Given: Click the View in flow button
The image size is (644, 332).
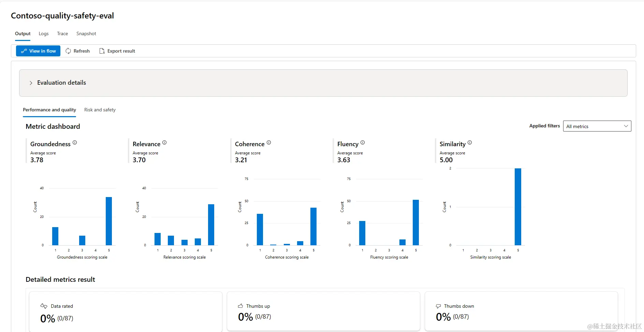Looking at the screenshot, I should (38, 51).
